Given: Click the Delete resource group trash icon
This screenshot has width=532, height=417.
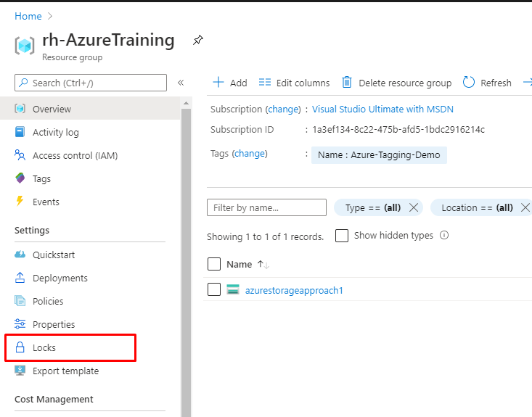Looking at the screenshot, I should tap(347, 83).
